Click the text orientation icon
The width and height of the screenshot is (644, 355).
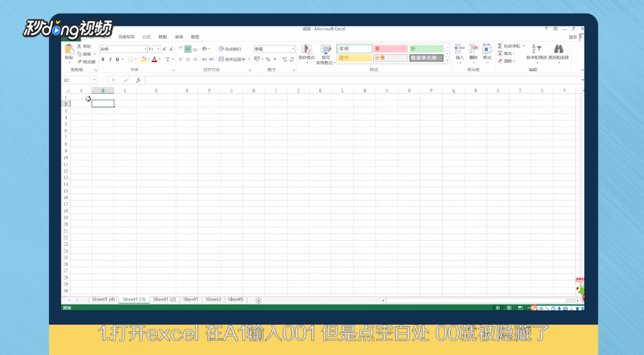[205, 49]
